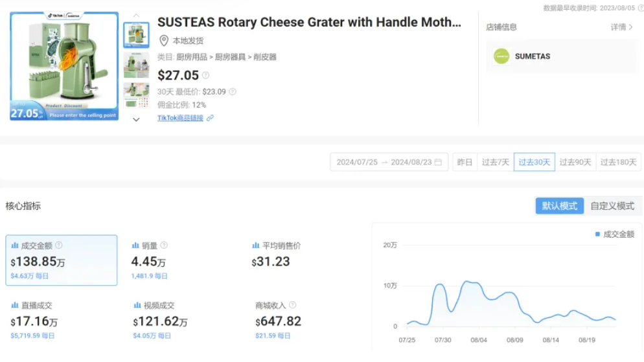Click the help icon next to 成交金额
644x362 pixels.
59,245
